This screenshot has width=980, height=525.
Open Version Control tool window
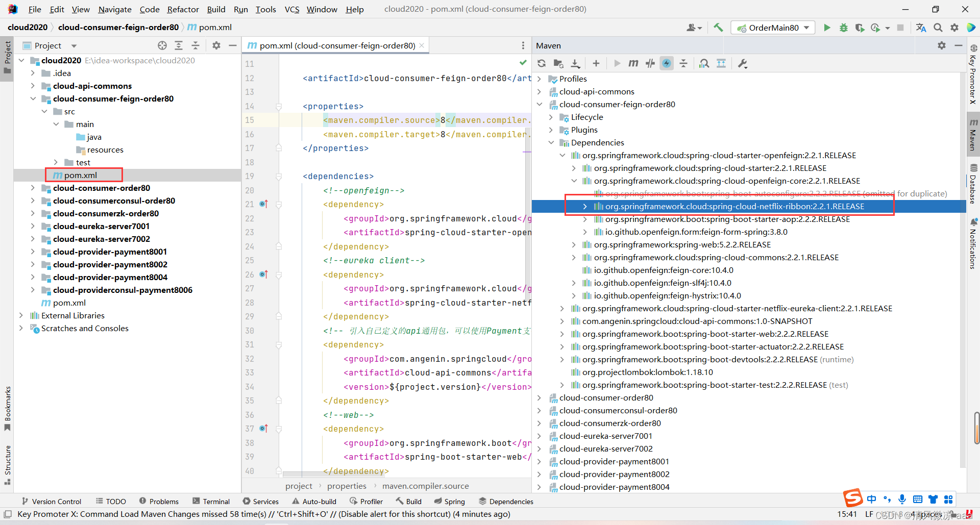(52, 502)
